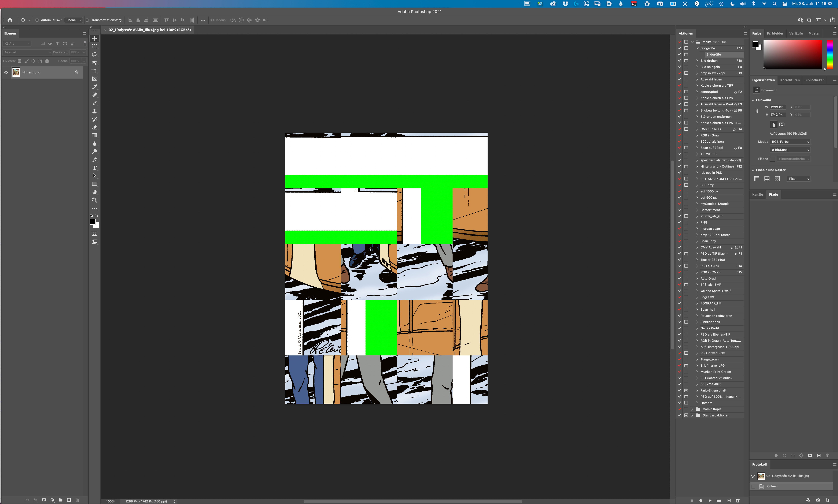Select the Horizontal Type tool
This screenshot has height=504, width=838.
tap(94, 168)
